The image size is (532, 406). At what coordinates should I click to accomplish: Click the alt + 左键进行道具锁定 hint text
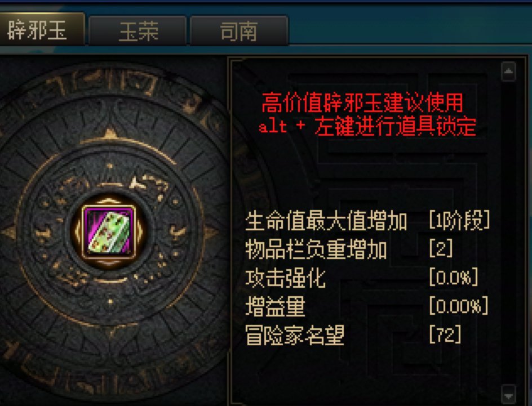(367, 127)
